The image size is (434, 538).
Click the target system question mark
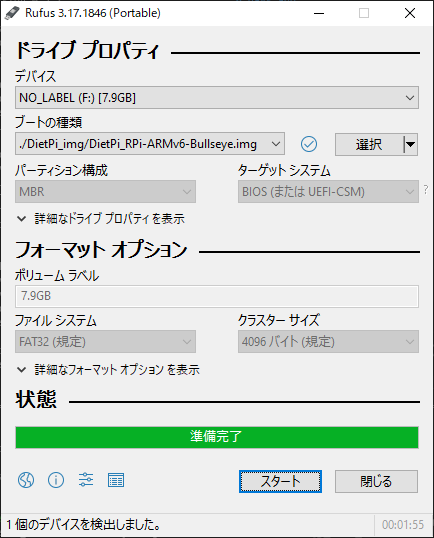426,189
